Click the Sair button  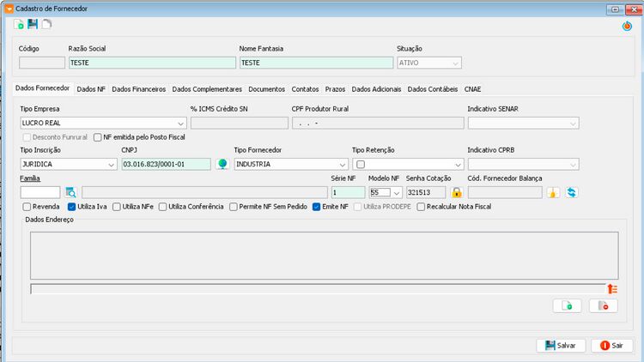click(x=612, y=346)
